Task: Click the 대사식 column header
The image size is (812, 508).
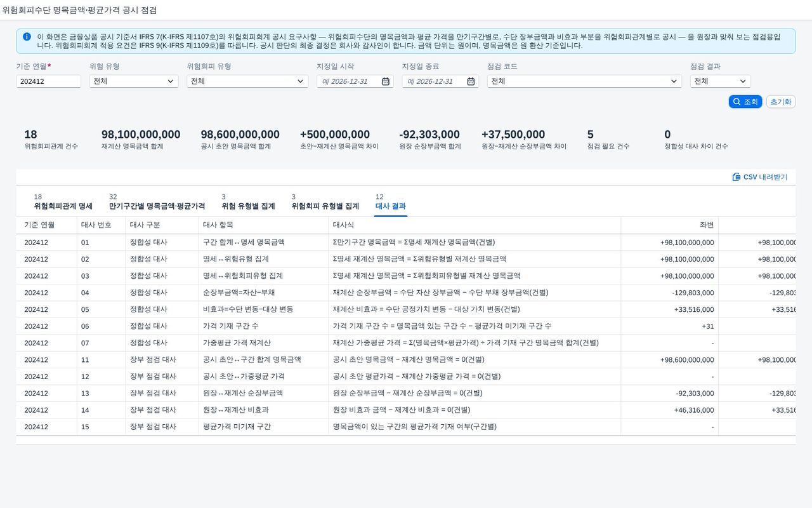Action: click(x=475, y=225)
